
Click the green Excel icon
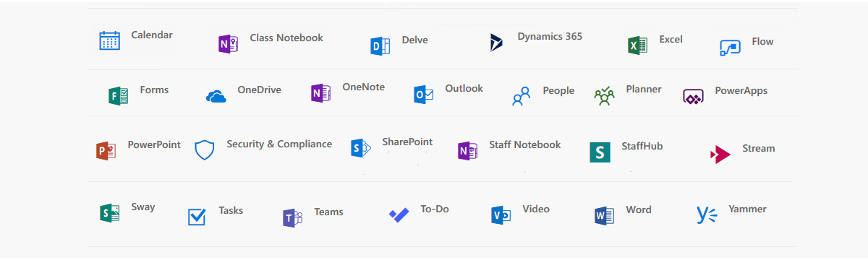pos(637,45)
